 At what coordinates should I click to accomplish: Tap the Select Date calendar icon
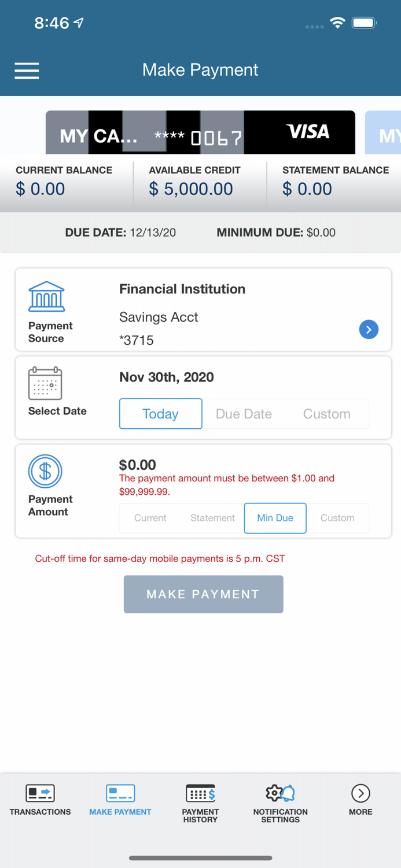click(46, 383)
